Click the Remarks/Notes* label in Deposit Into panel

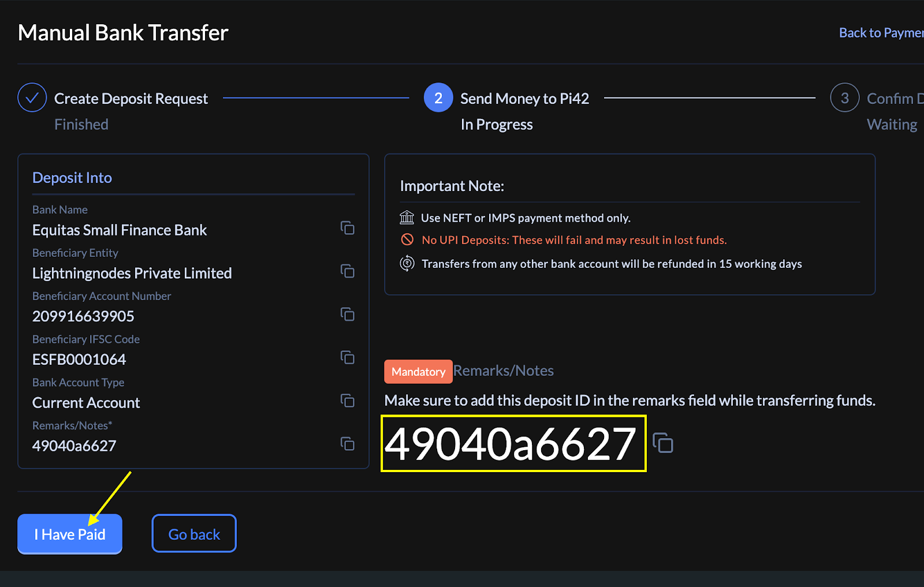72,425
